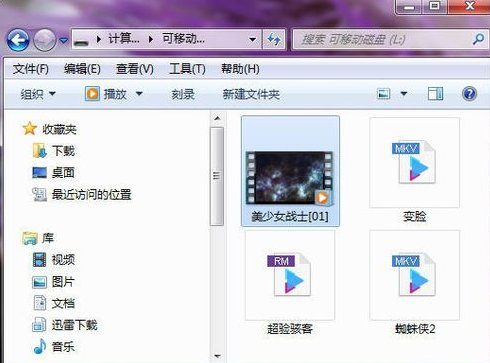This screenshot has height=363, width=490.
Task: Select the 美少女战士[01] video thumbnail
Action: 289,178
